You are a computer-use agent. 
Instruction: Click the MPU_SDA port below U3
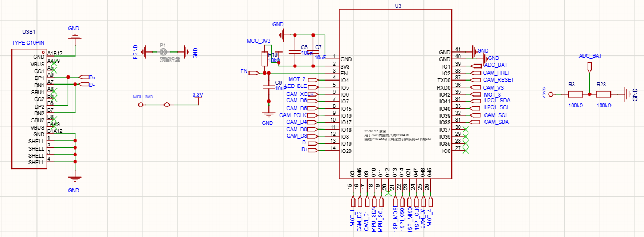[374, 201]
